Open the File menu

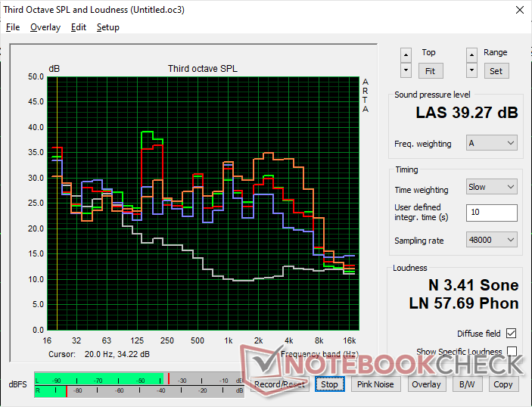click(x=13, y=27)
